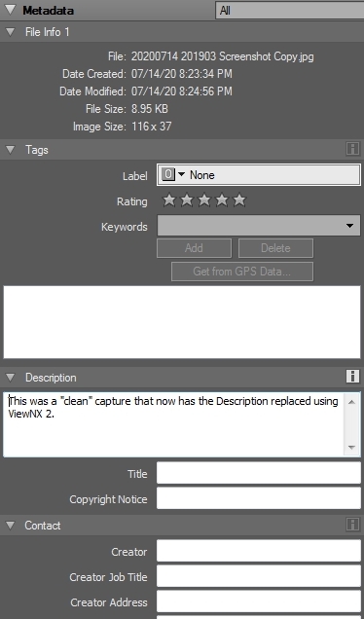Click the Tags section info icon
This screenshot has width=364, height=619.
(352, 149)
